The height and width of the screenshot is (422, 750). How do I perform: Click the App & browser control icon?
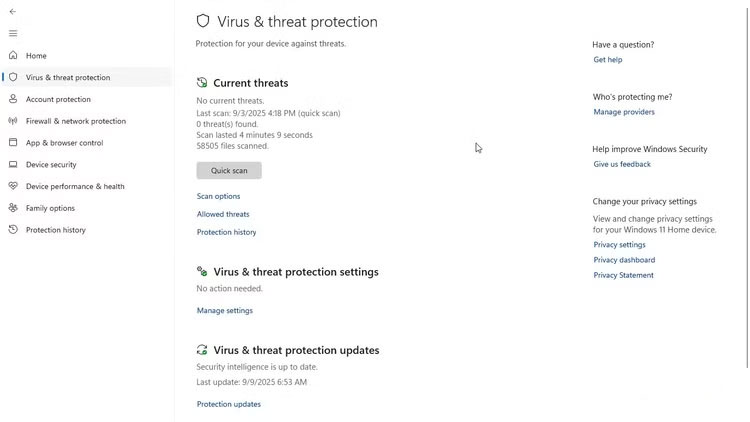pos(13,143)
